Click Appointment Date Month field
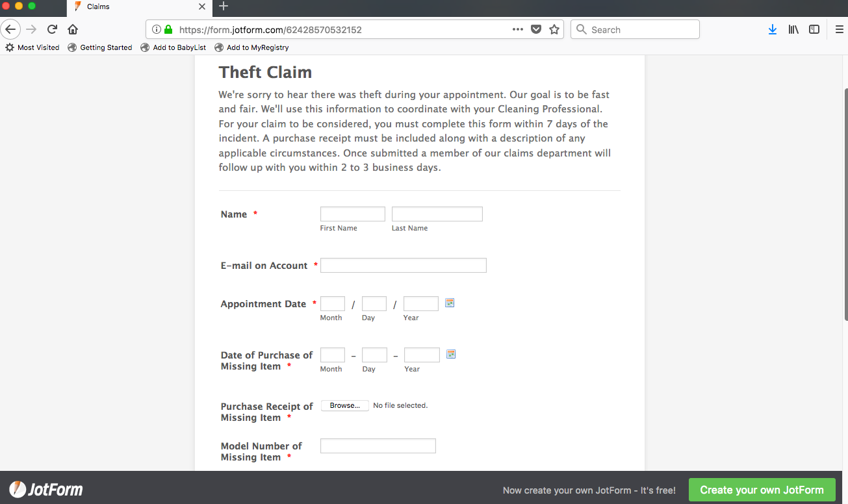Image resolution: width=848 pixels, height=504 pixels. tap(333, 303)
